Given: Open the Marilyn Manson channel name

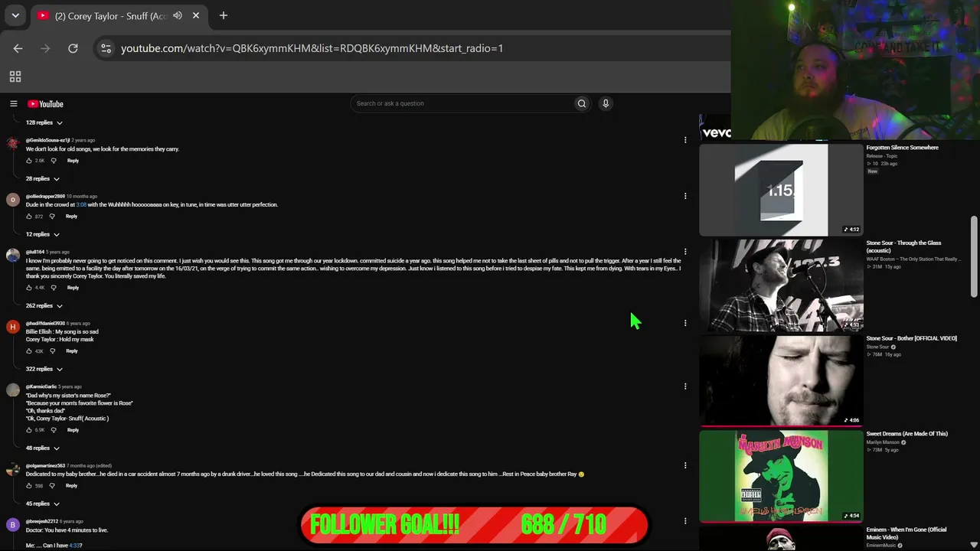Looking at the screenshot, I should point(883,442).
